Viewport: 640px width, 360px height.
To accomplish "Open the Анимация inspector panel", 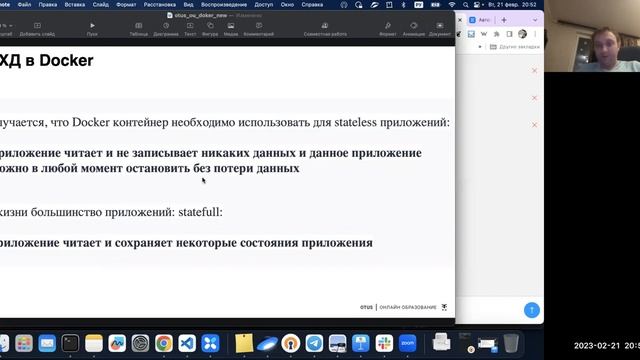I will pos(414,29).
